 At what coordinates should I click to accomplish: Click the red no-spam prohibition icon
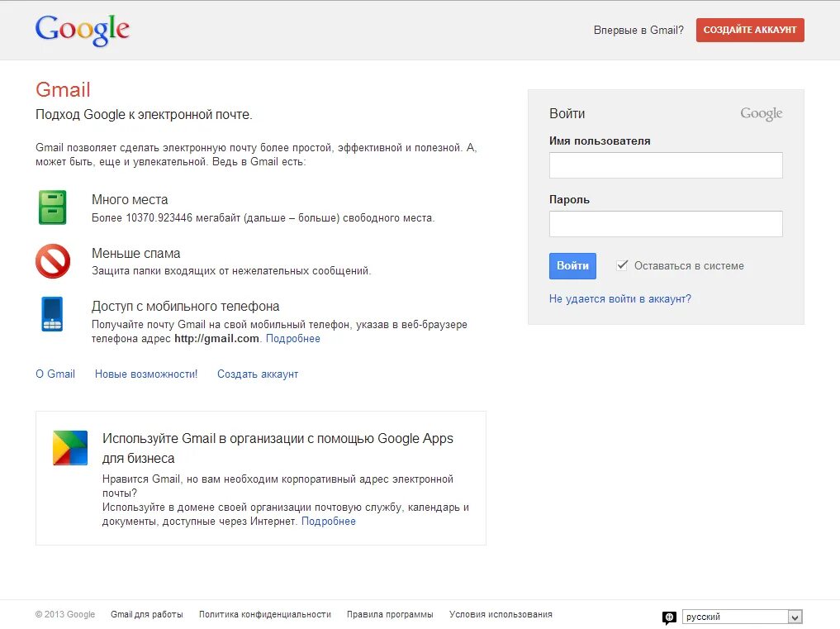53,261
